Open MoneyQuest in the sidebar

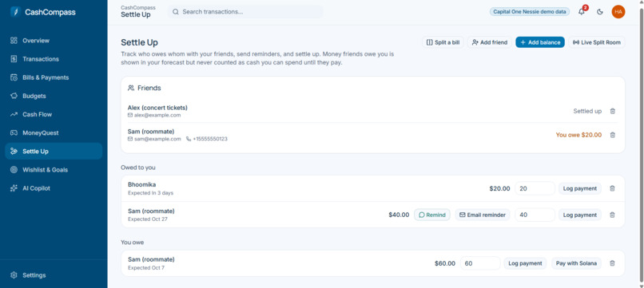click(x=54, y=133)
